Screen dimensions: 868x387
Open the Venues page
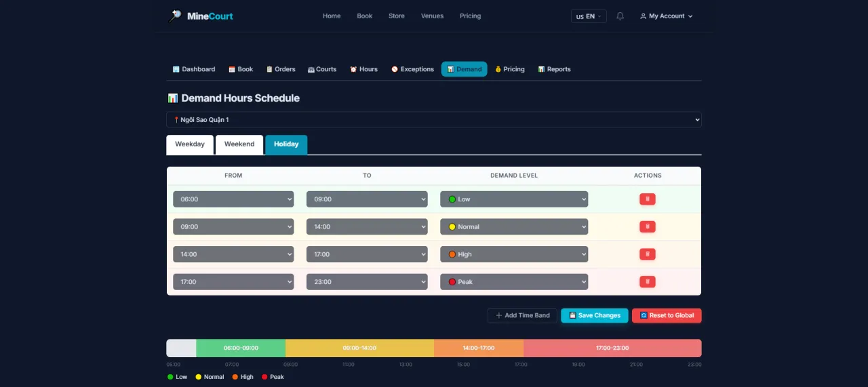(432, 16)
